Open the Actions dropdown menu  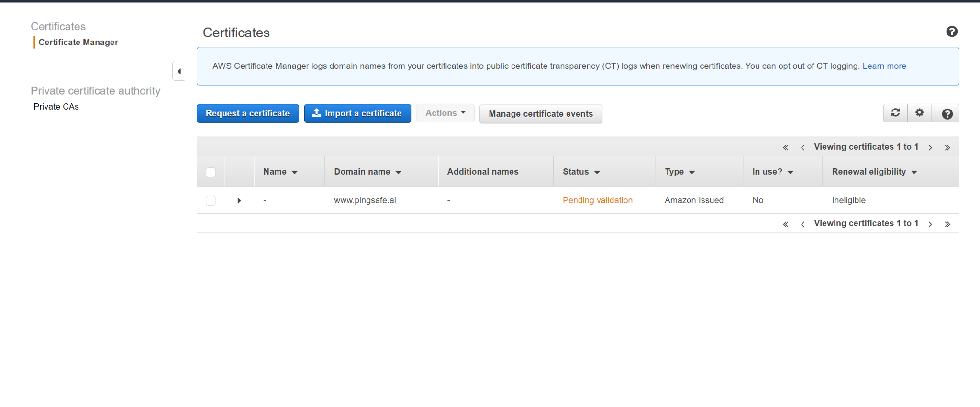click(445, 113)
